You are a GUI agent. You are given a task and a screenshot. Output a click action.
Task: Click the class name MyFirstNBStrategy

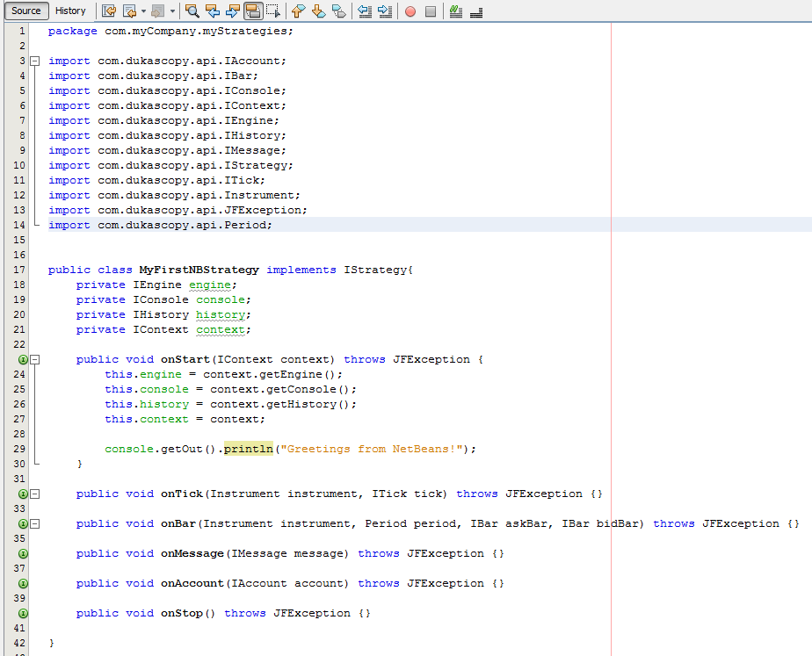tap(199, 270)
